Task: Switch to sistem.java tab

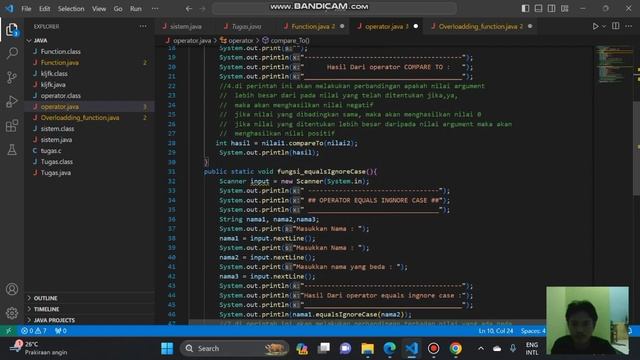Action: pyautogui.click(x=185, y=26)
